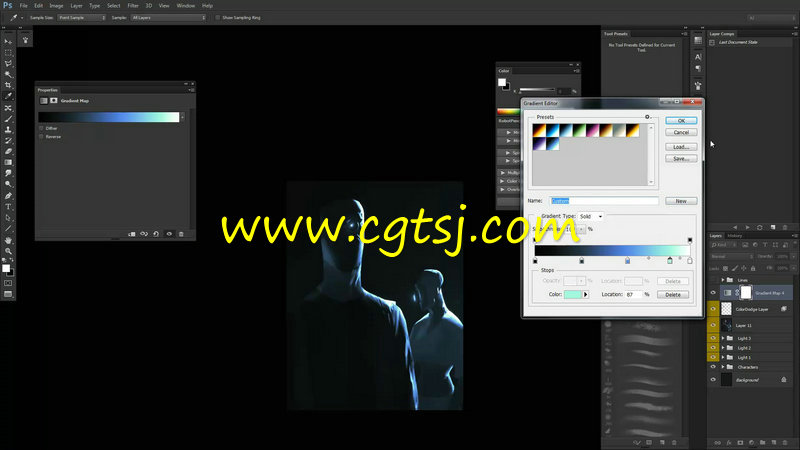Open the Sample All Layers dropdown
The image size is (800, 450).
[x=168, y=17]
